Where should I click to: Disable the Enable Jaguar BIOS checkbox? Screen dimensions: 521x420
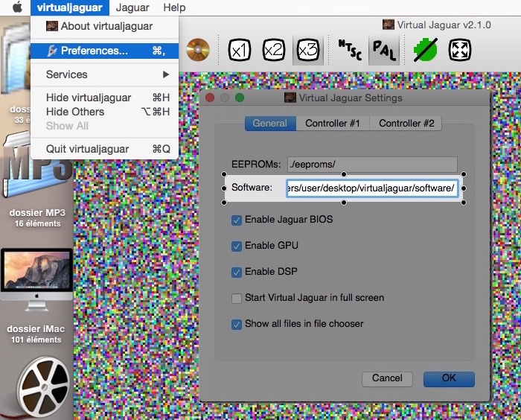[x=237, y=220]
